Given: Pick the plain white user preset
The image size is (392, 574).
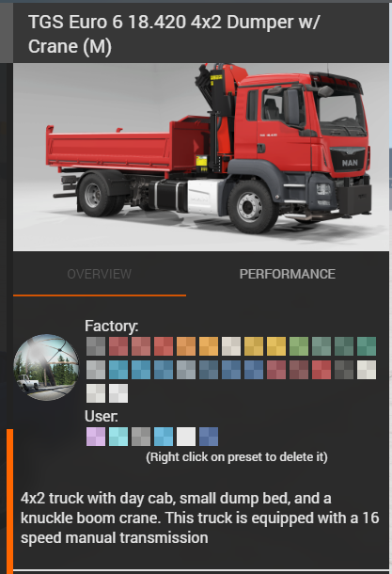Looking at the screenshot, I should coord(186,437).
